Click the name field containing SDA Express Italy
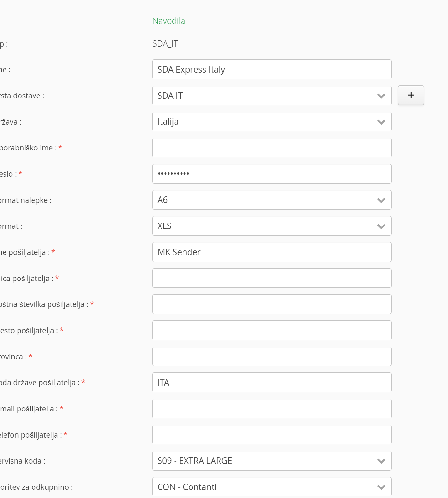 (x=272, y=69)
